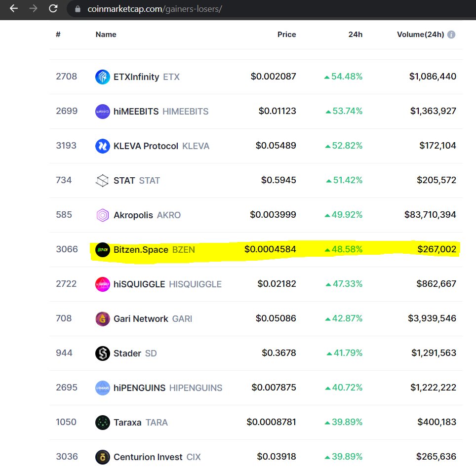This screenshot has height=469, width=476.
Task: Click the price $0.0008781
Action: (x=271, y=422)
